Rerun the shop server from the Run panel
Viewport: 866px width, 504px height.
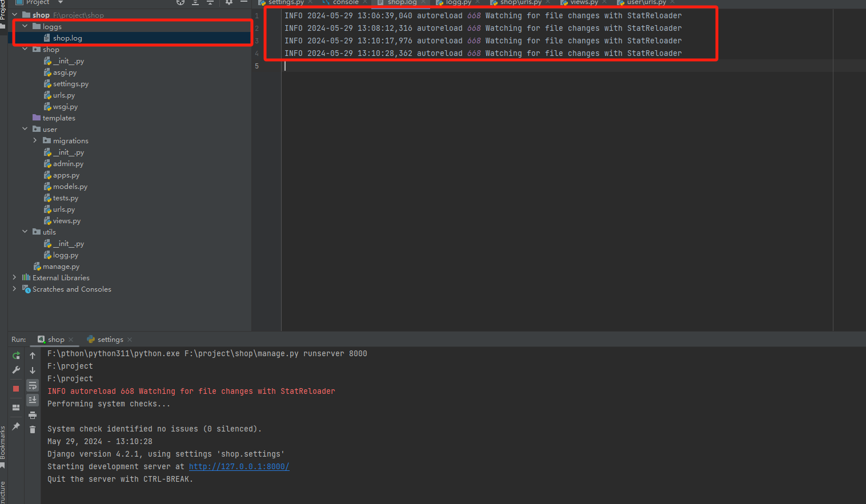(x=16, y=356)
